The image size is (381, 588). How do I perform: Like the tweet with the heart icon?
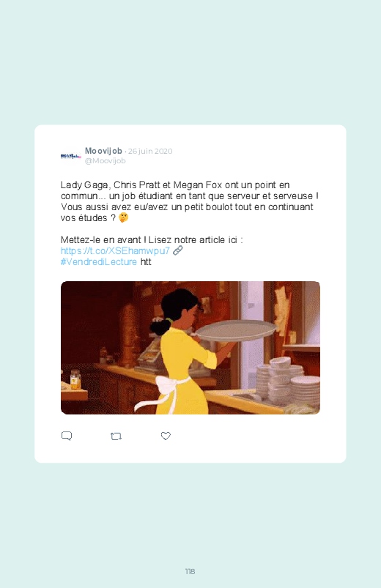click(166, 436)
